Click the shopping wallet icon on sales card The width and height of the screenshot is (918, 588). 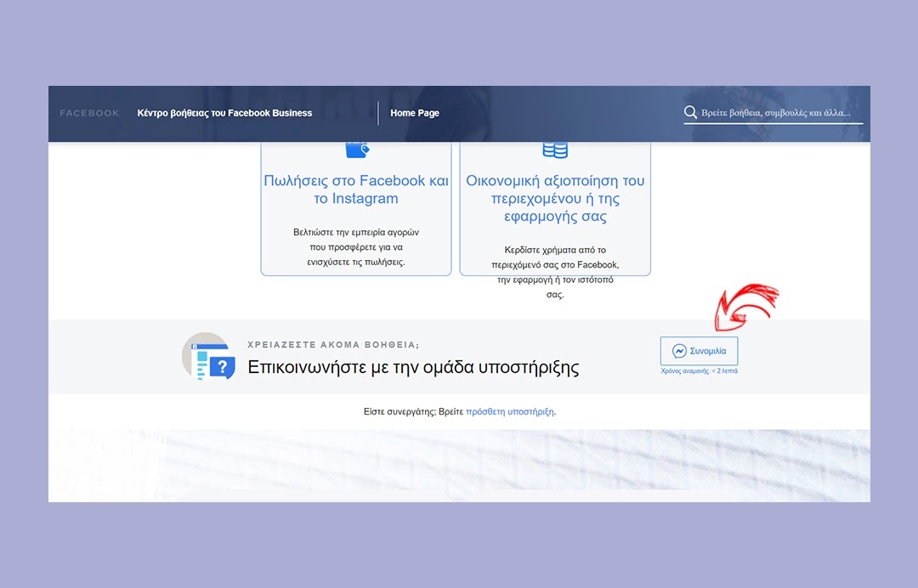point(356,150)
